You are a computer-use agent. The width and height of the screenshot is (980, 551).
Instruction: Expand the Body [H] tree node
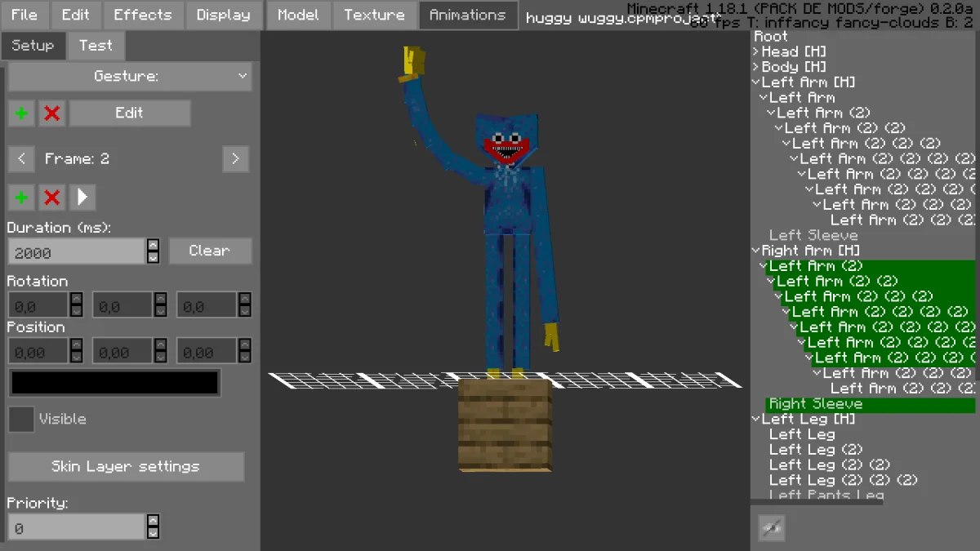coord(756,67)
